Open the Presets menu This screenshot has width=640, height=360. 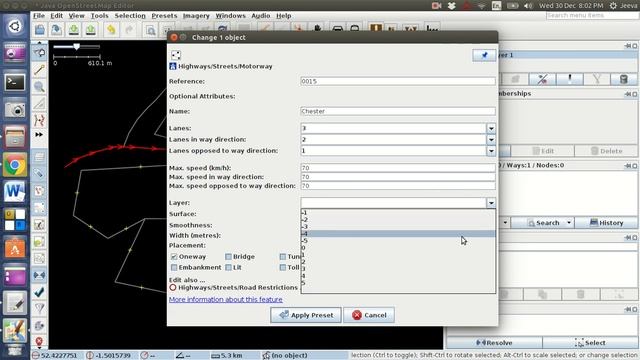click(164, 16)
